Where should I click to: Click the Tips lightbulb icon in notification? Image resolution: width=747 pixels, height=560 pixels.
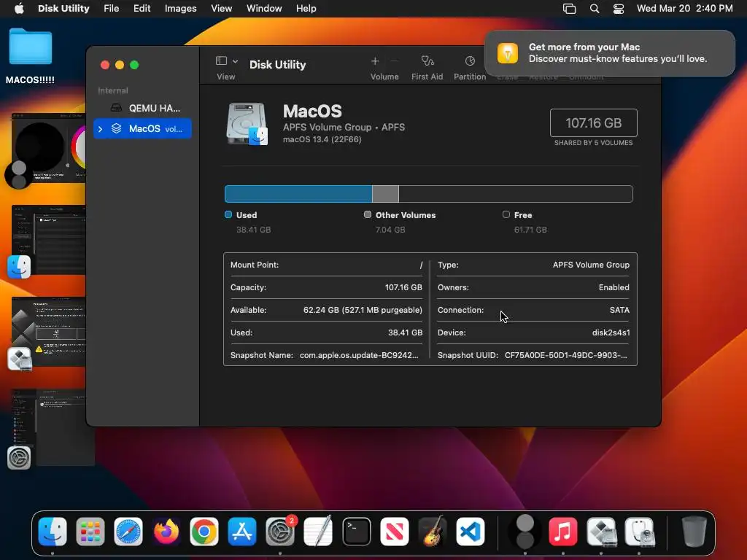click(x=508, y=52)
